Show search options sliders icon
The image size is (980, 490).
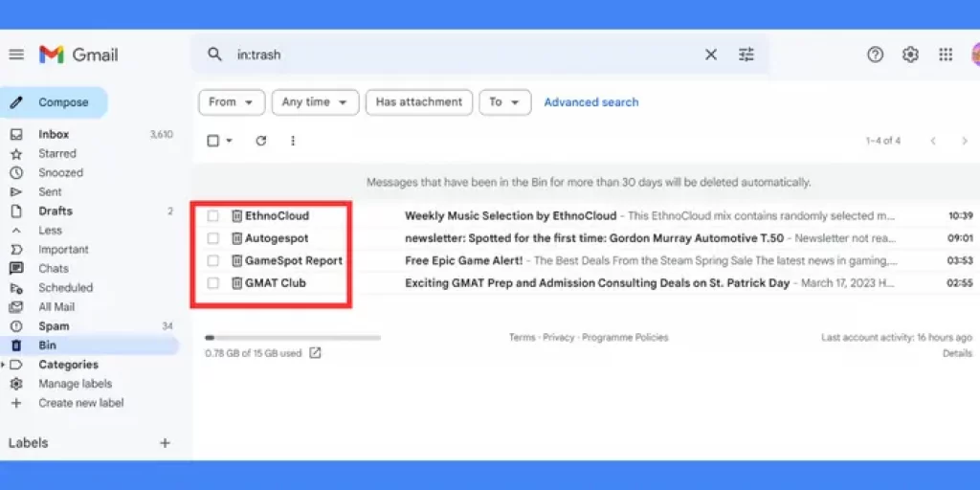746,55
